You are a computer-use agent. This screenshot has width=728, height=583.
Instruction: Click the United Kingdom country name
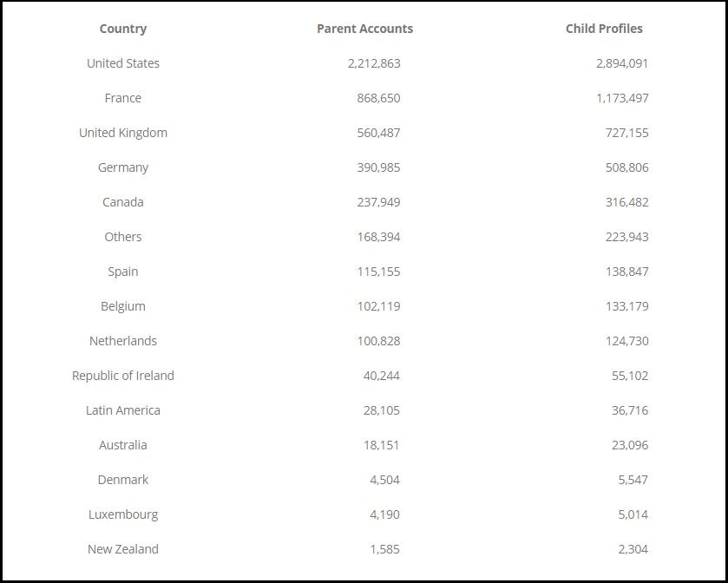click(123, 133)
